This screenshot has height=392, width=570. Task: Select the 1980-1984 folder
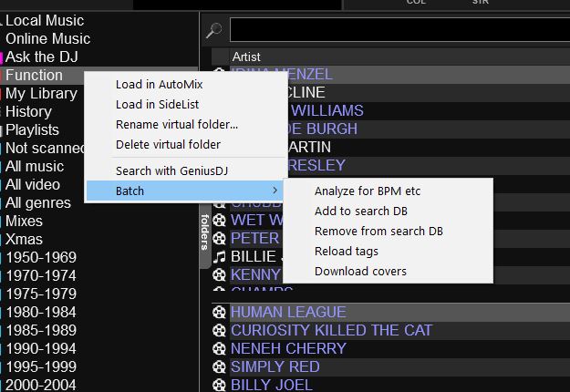41,312
